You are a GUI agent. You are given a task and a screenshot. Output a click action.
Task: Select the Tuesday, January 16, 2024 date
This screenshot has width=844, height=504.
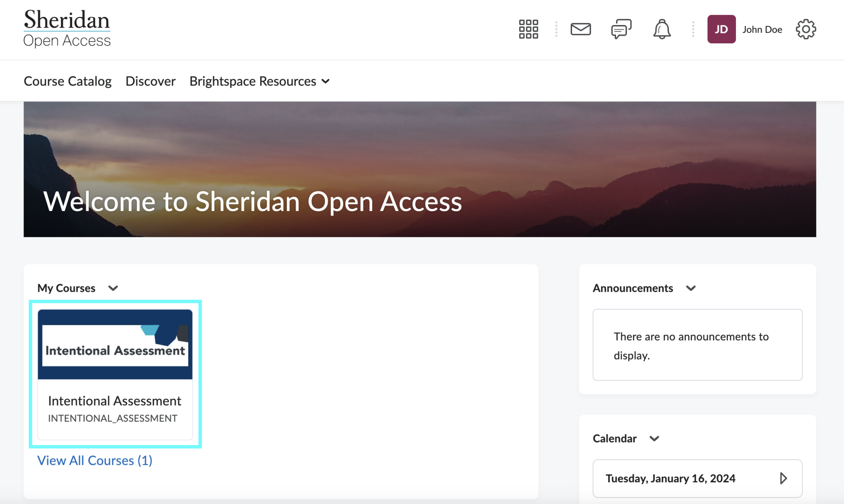point(670,478)
